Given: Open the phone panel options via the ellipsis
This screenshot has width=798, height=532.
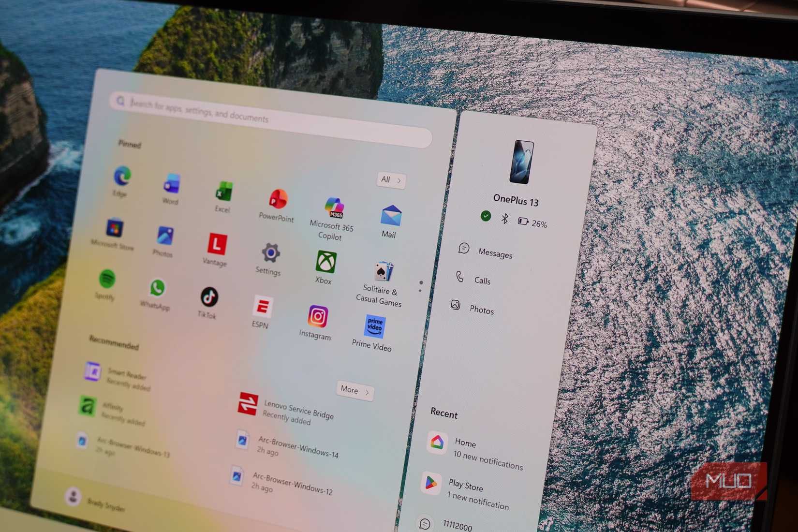Looking at the screenshot, I should [x=420, y=286].
